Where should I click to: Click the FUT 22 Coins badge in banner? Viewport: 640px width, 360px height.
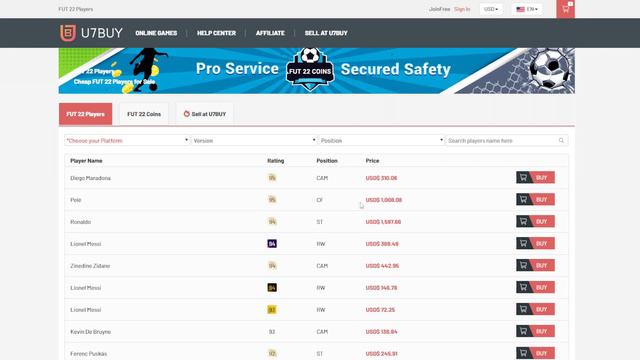[x=310, y=70]
